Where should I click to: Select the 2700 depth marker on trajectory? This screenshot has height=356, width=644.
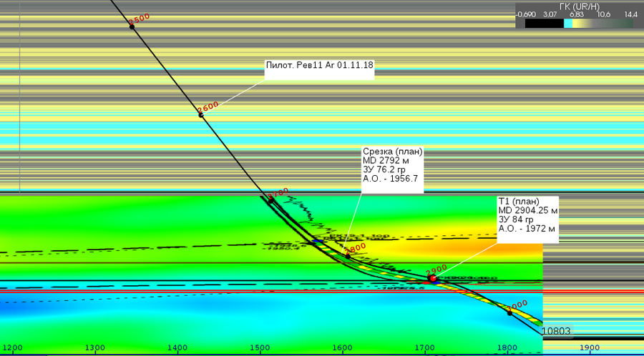point(270,200)
